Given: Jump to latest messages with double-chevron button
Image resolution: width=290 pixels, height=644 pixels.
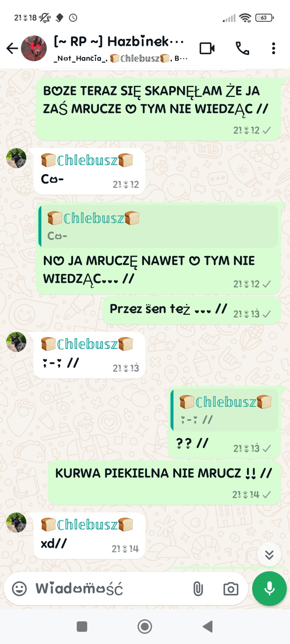Looking at the screenshot, I should click(x=269, y=555).
